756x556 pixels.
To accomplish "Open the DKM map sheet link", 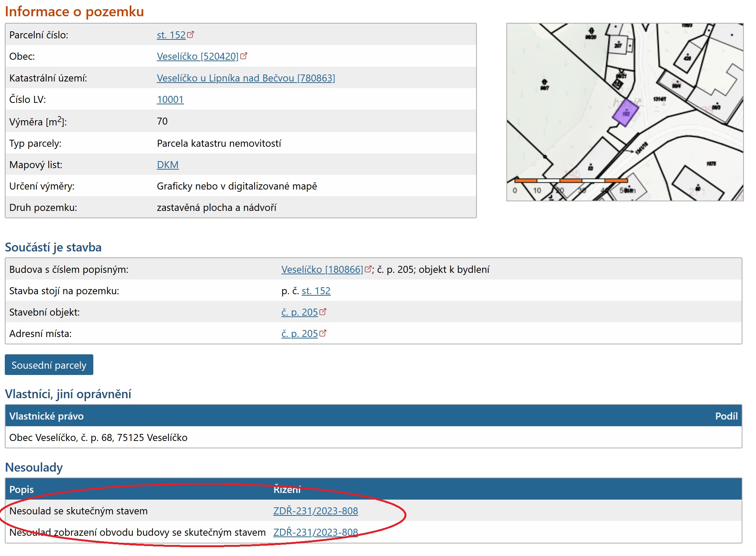I will pos(167,165).
